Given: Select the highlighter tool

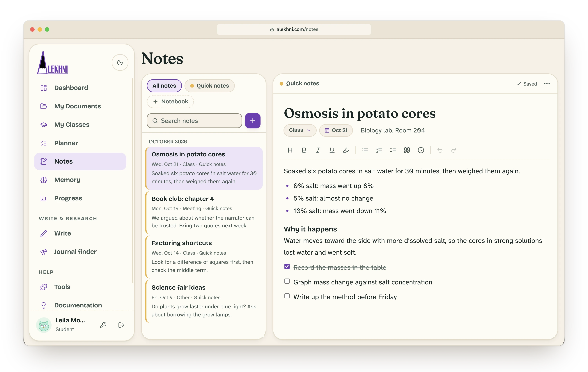Looking at the screenshot, I should pyautogui.click(x=346, y=150).
